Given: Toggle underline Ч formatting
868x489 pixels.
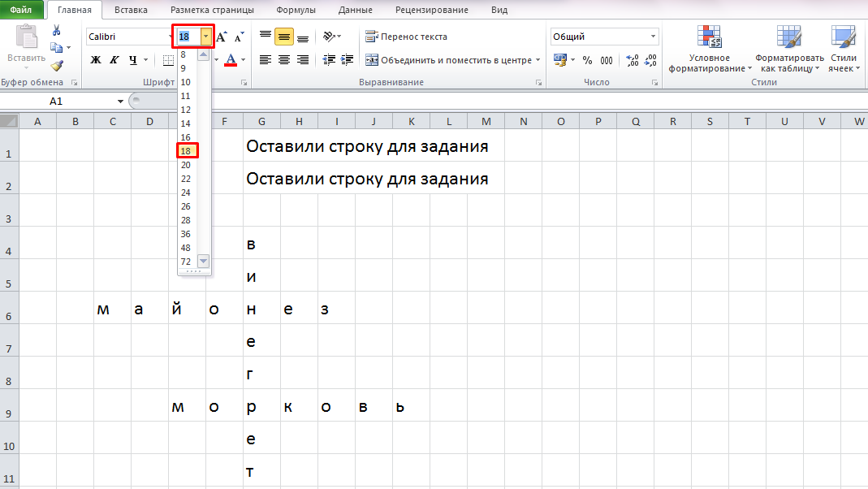Looking at the screenshot, I should 133,60.
